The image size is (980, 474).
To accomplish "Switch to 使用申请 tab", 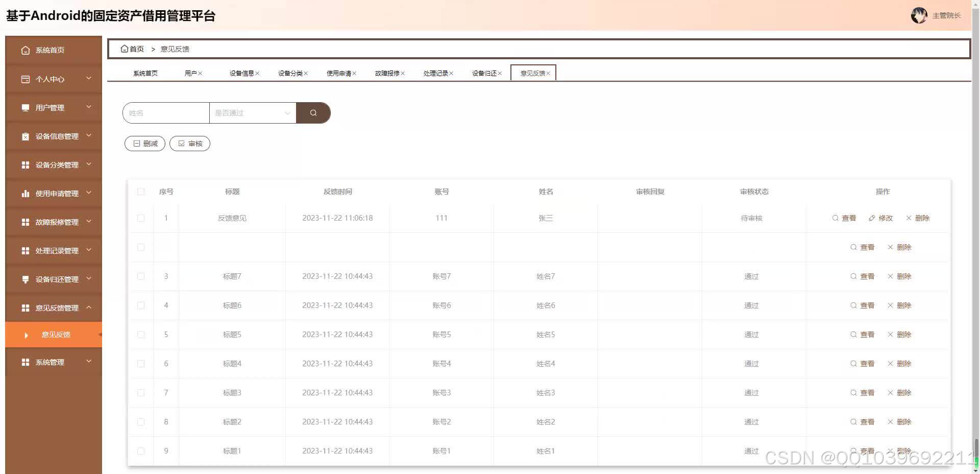I will [x=338, y=74].
